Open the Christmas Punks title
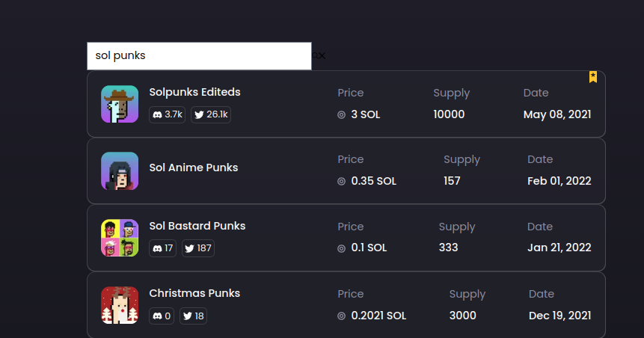This screenshot has width=644, height=338. click(194, 293)
